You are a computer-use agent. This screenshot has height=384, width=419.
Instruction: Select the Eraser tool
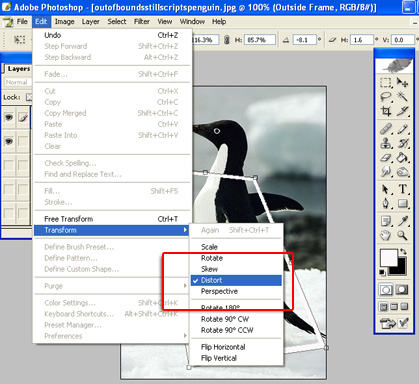[386, 157]
